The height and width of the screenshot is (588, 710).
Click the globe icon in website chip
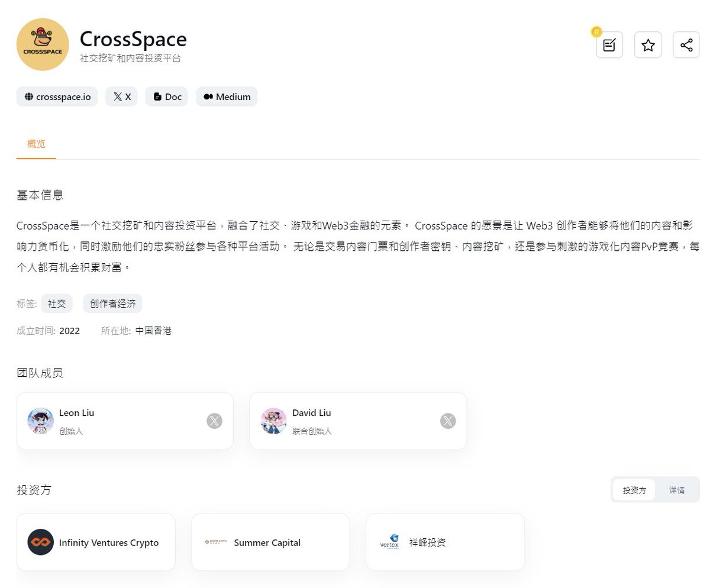28,96
